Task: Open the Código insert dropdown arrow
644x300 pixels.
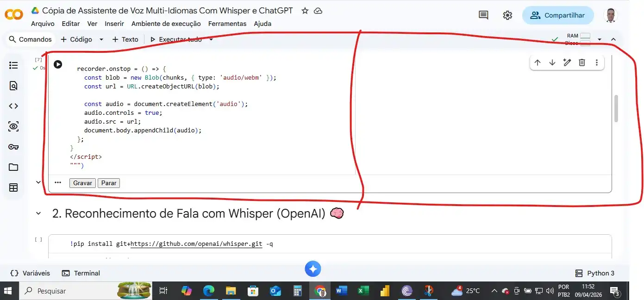Action: (x=101, y=39)
